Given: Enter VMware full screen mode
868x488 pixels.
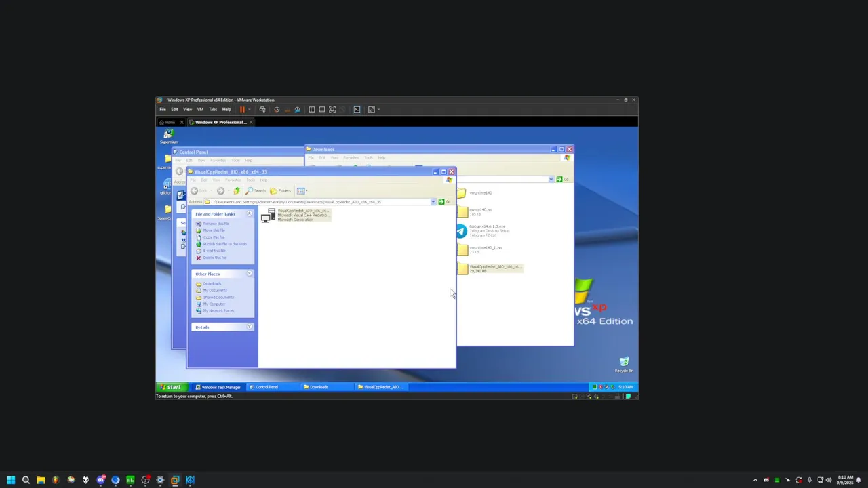Looking at the screenshot, I should [332, 109].
